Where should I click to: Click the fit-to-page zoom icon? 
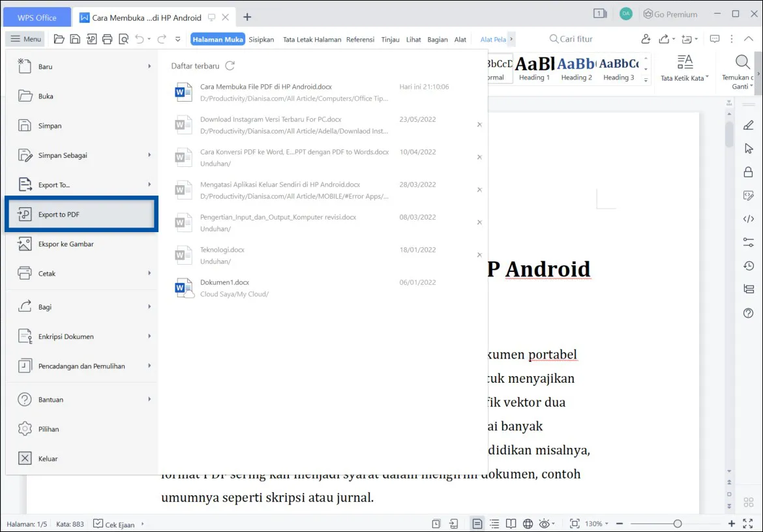pos(575,524)
